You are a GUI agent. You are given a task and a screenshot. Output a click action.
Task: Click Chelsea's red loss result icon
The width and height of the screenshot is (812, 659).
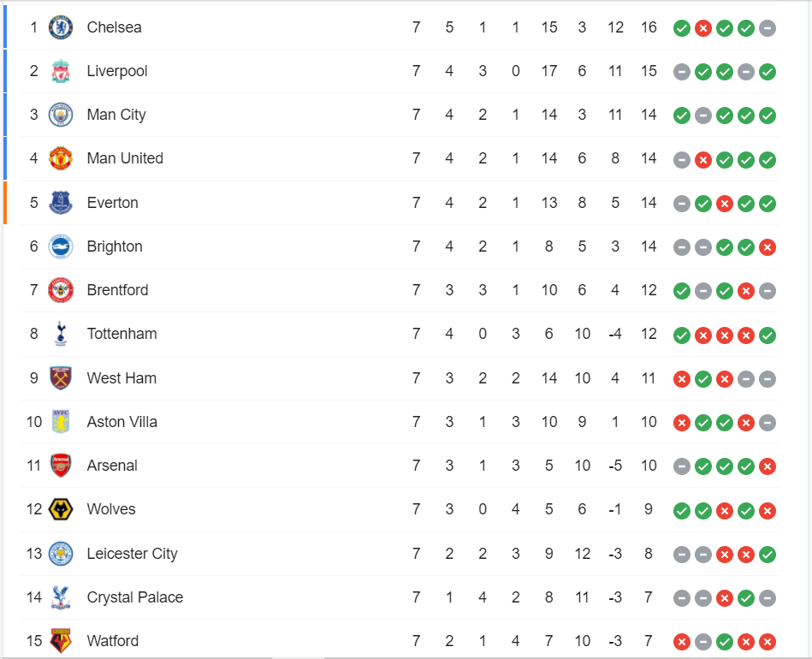[x=702, y=28]
